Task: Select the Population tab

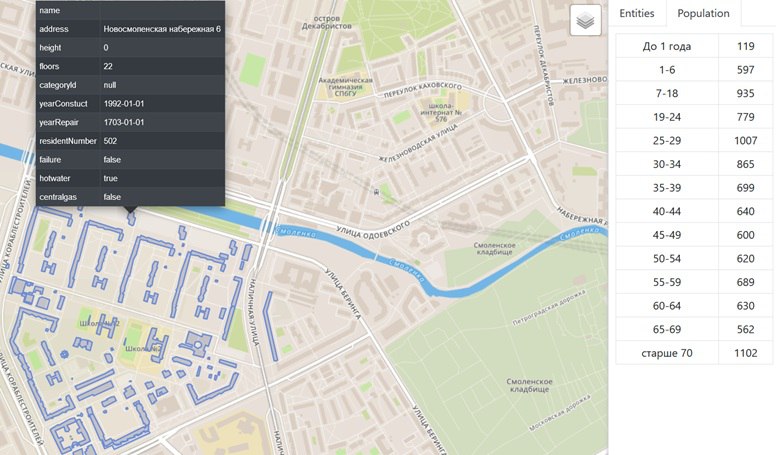Action: coord(703,13)
